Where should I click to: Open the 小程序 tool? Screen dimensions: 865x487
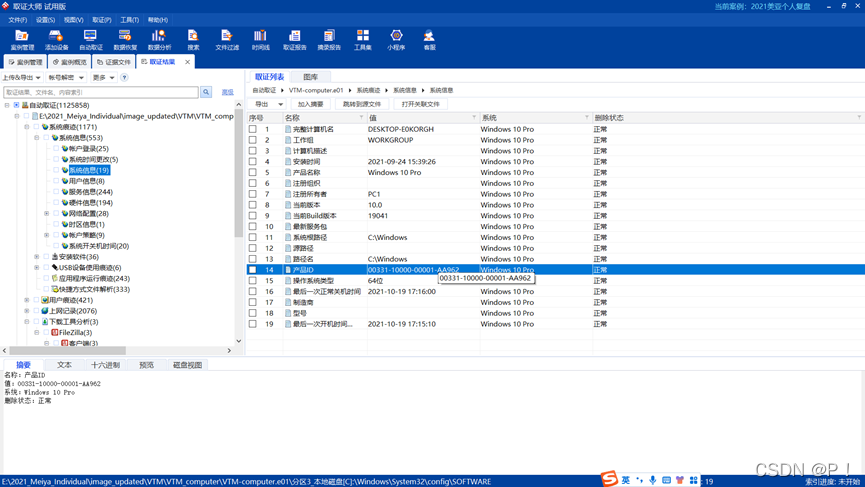(396, 40)
